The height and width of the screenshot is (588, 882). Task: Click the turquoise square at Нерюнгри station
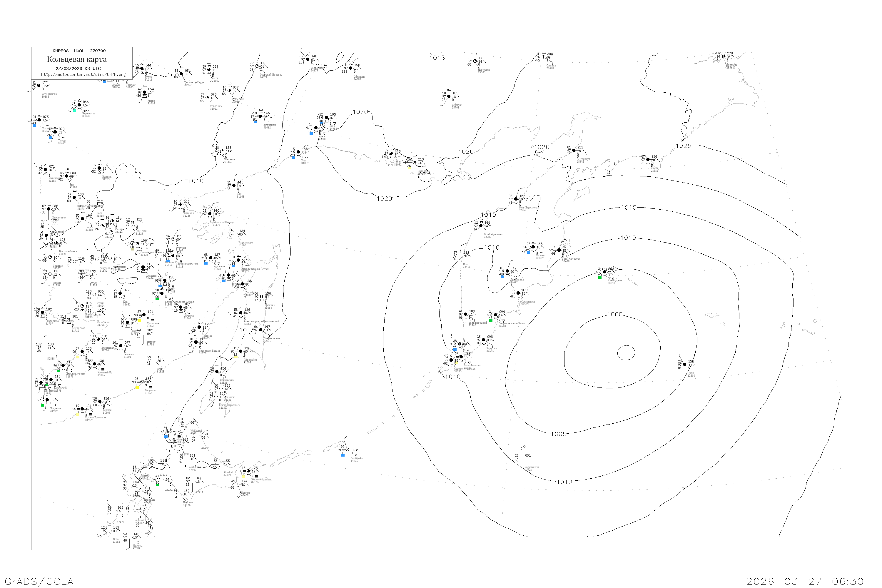74,110
